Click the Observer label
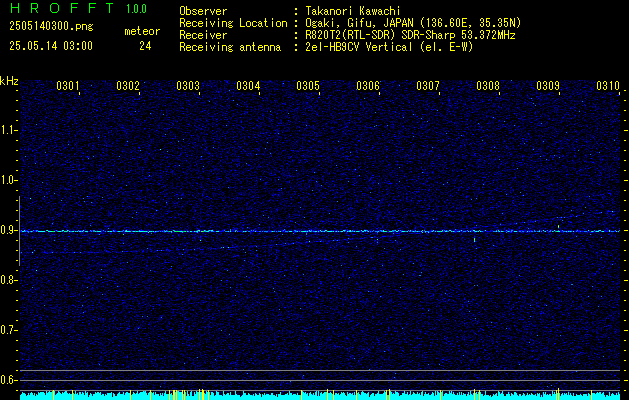Viewport: 629px width, 400px height. [x=203, y=11]
